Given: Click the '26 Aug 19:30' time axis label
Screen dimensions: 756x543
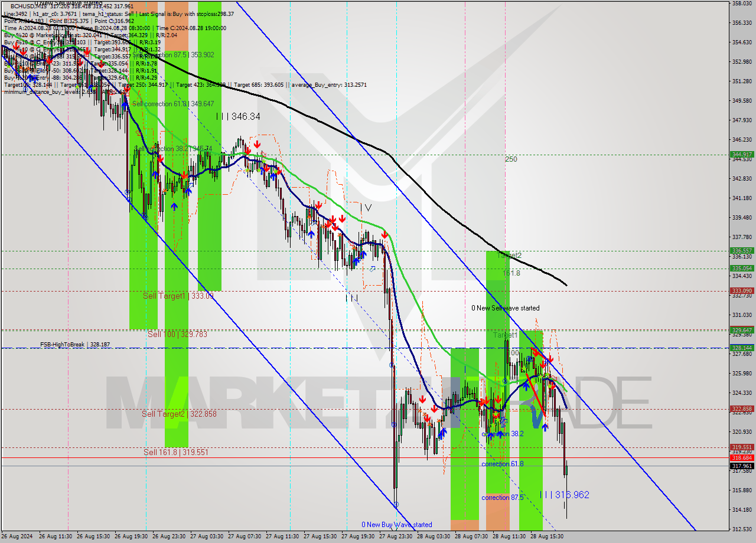Looking at the screenshot, I should 131,537.
